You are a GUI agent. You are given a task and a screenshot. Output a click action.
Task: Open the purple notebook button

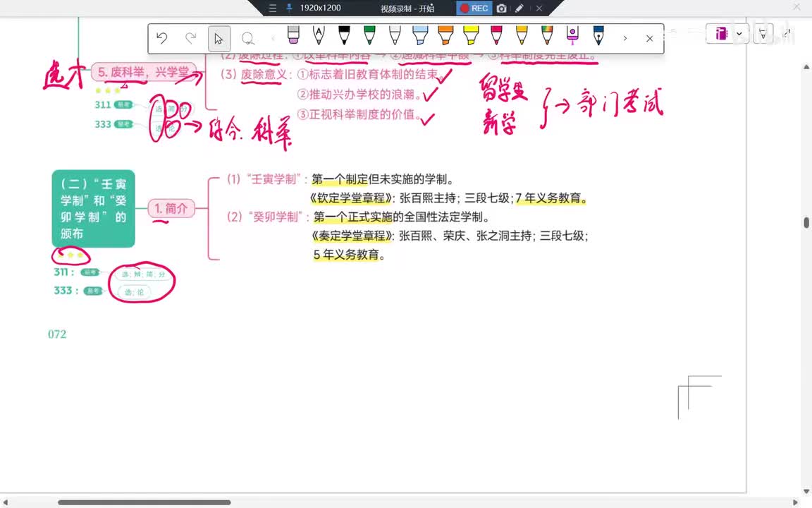[721, 34]
